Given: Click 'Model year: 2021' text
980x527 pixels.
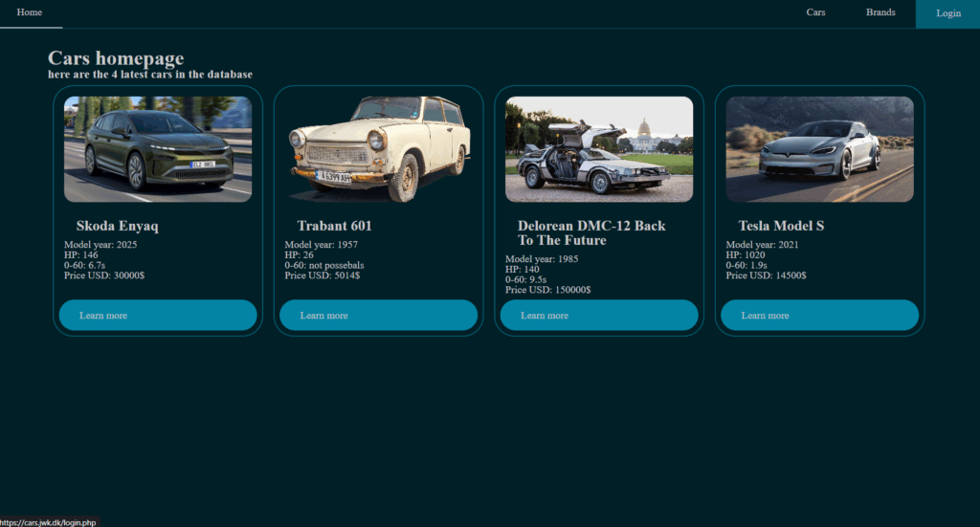Looking at the screenshot, I should [x=762, y=245].
